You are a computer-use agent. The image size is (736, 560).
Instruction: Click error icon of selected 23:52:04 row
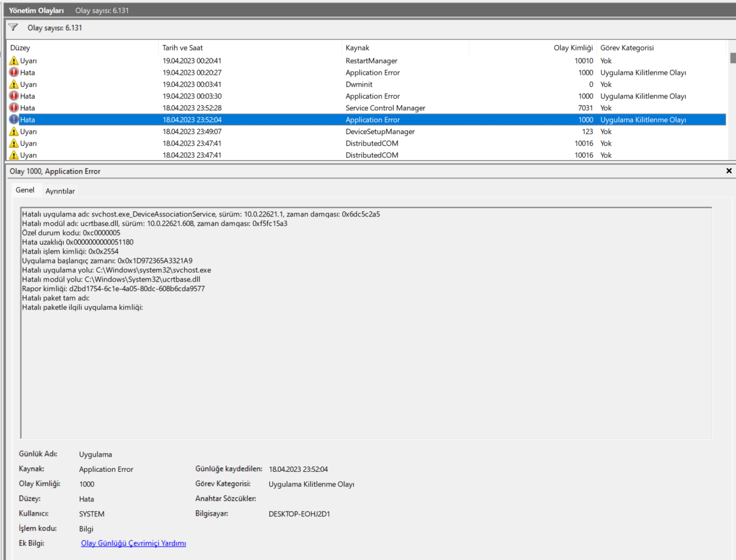[x=14, y=119]
